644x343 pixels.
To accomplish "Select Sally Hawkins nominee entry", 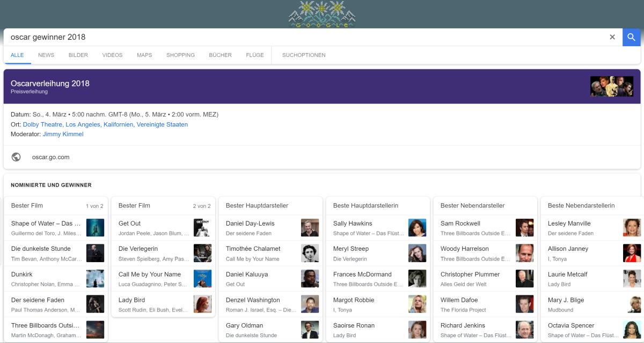I will 353,223.
